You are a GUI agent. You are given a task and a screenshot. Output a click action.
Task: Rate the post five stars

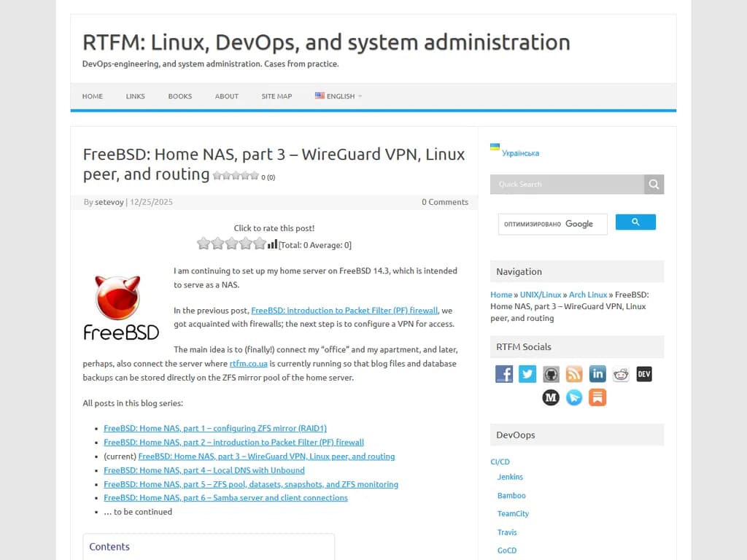(259, 244)
